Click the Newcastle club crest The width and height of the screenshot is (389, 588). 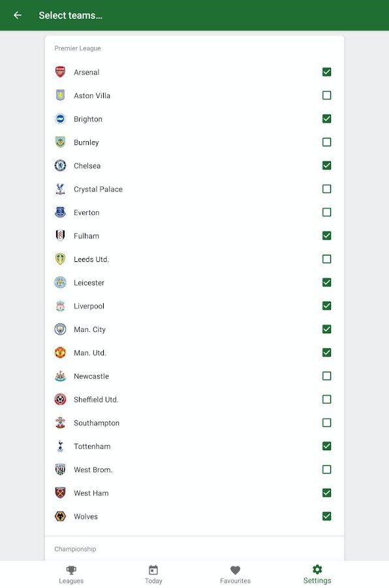tap(60, 376)
